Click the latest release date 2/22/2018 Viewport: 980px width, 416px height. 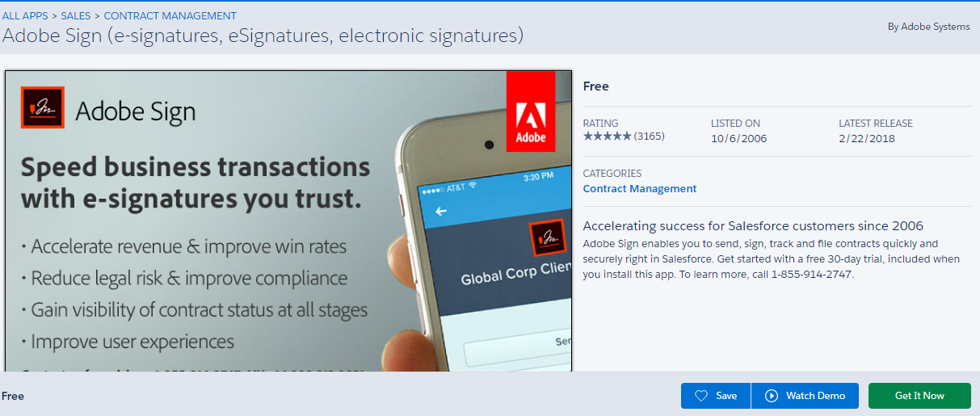coord(867,138)
